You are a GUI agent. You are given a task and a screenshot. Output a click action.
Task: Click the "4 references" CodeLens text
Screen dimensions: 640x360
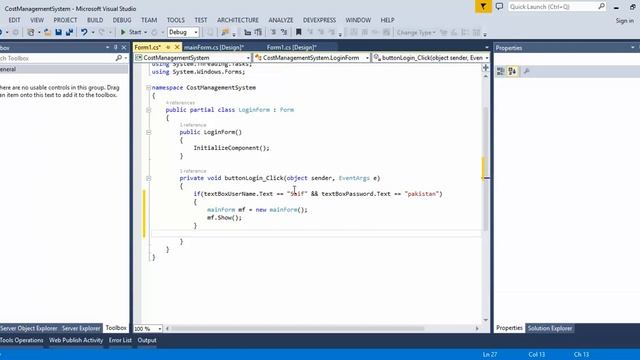point(180,102)
